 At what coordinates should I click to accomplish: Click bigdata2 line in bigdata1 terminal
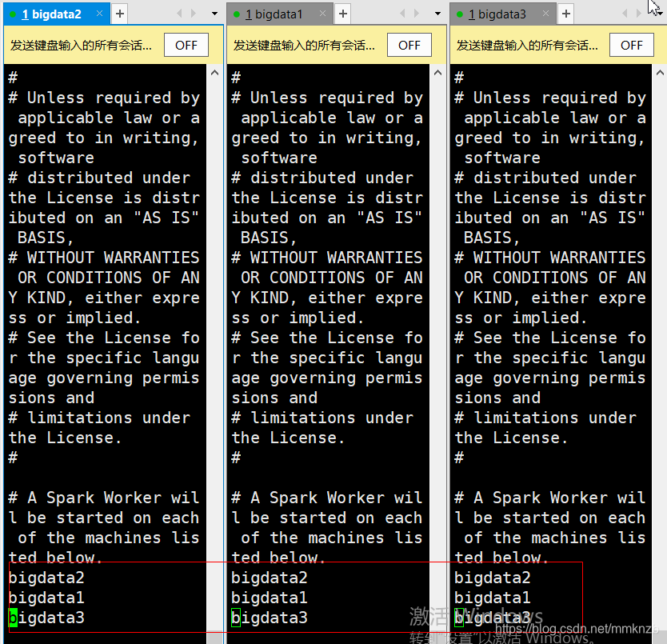[270, 578]
